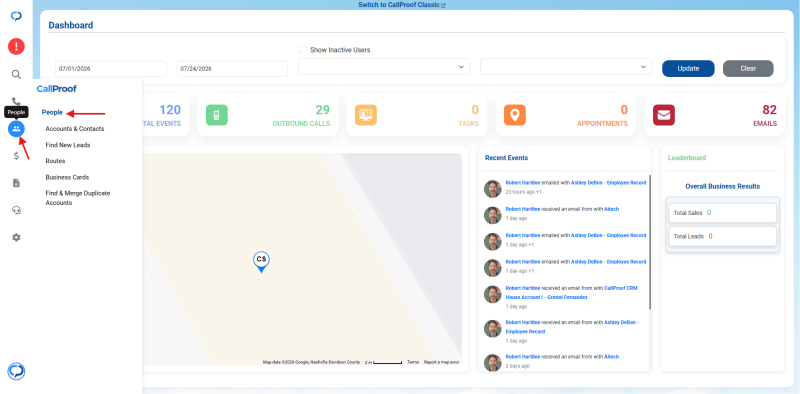
Task: Click the CallProof wordmark atop the flyout menu
Action: click(56, 89)
